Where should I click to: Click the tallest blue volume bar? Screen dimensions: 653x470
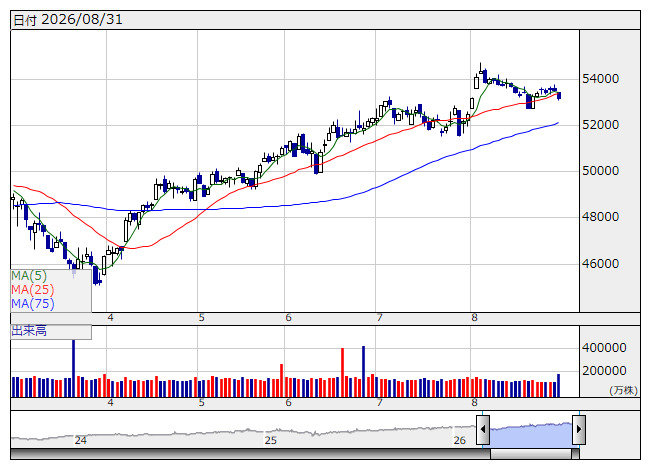[74, 368]
